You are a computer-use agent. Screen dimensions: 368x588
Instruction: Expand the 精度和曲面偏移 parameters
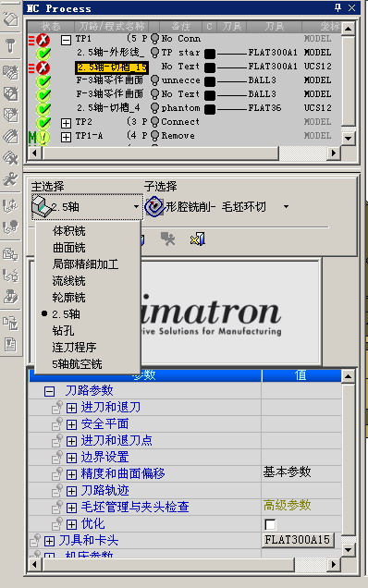(x=71, y=474)
